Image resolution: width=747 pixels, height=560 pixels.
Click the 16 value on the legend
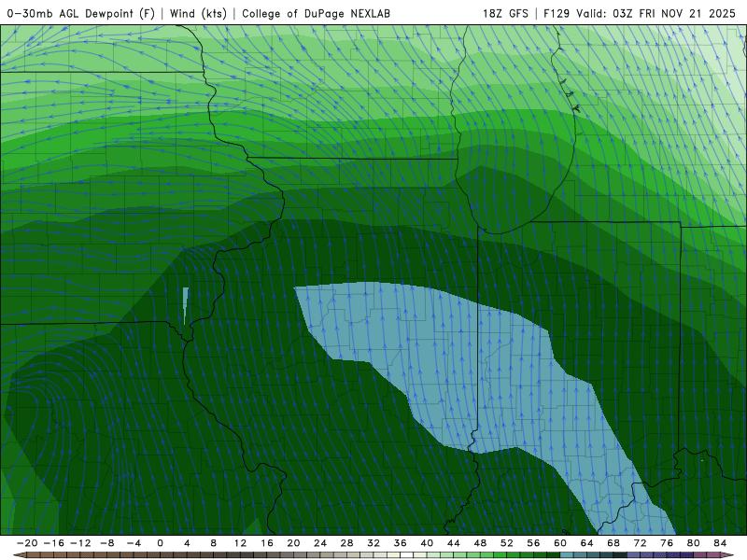pyautogui.click(x=267, y=543)
